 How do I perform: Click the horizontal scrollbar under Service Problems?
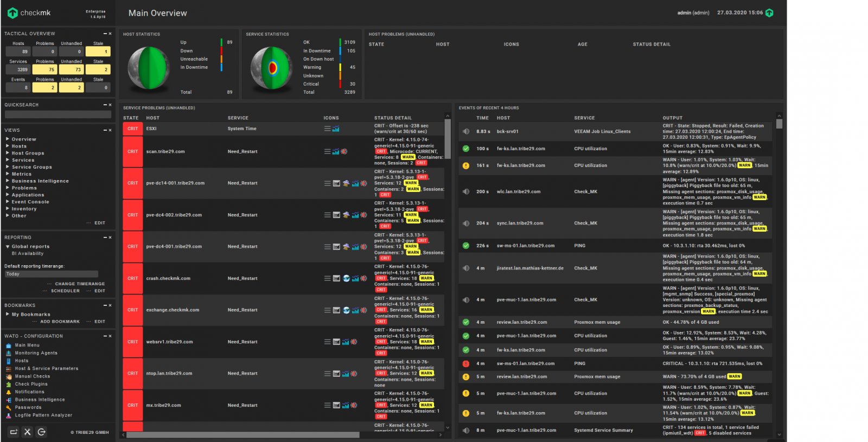(242, 435)
